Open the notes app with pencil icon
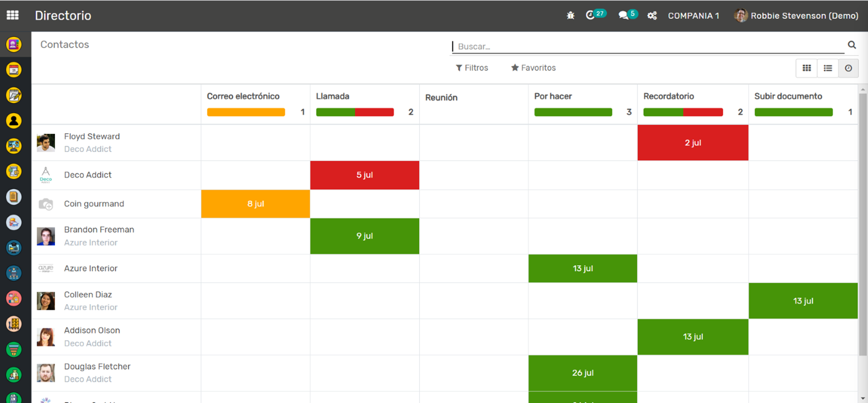Screen dimensions: 868x403 [14, 95]
